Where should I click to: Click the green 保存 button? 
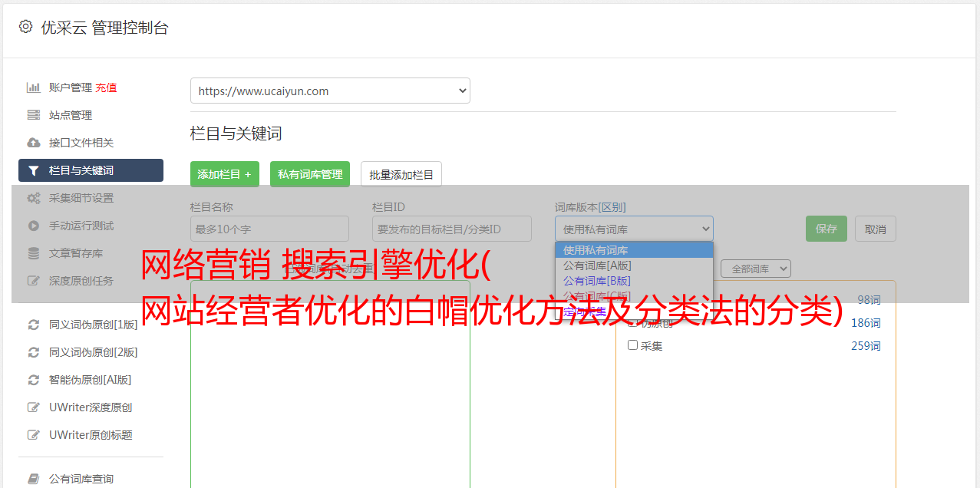point(827,229)
